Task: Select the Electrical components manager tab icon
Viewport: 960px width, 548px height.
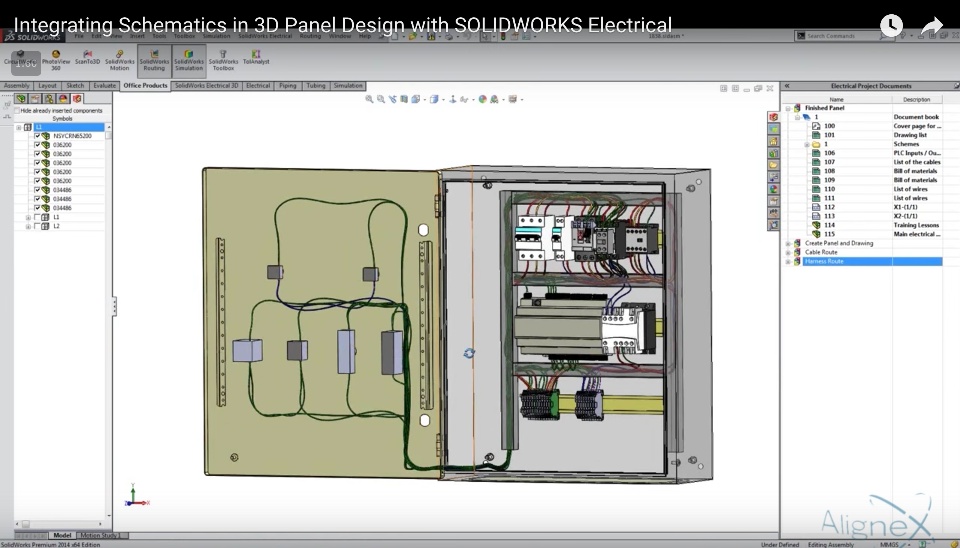Action: point(77,99)
